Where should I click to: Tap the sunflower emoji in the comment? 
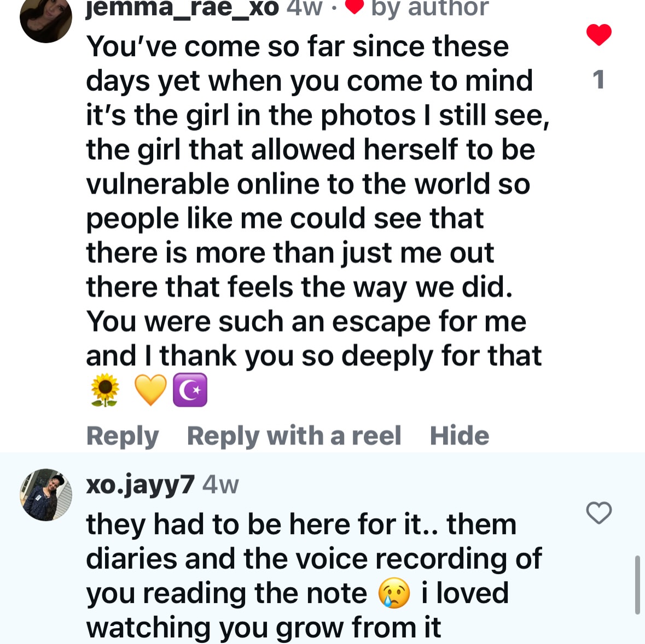(105, 390)
